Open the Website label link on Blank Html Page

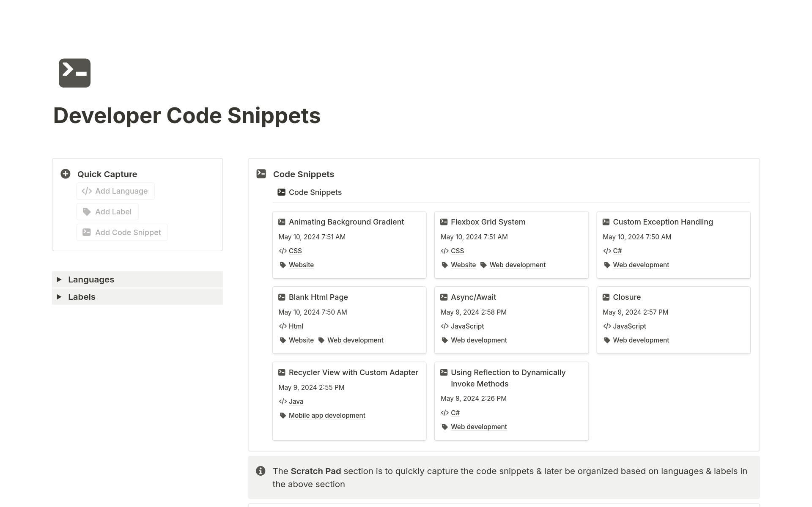(301, 340)
